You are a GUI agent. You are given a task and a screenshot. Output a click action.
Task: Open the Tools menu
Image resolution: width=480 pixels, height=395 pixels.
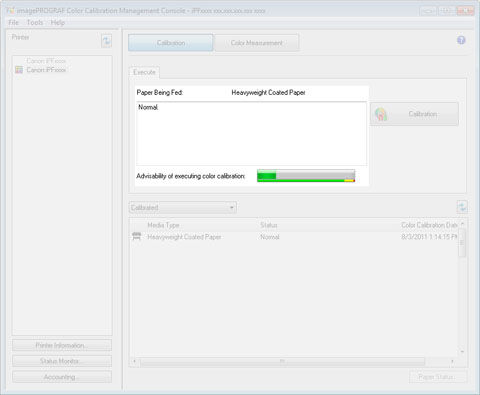35,23
